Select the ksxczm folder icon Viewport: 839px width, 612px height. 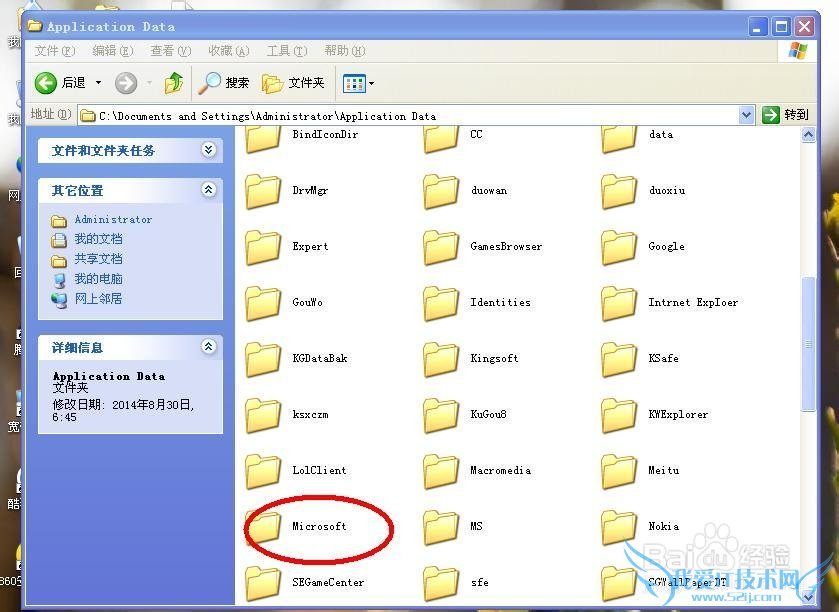click(263, 416)
